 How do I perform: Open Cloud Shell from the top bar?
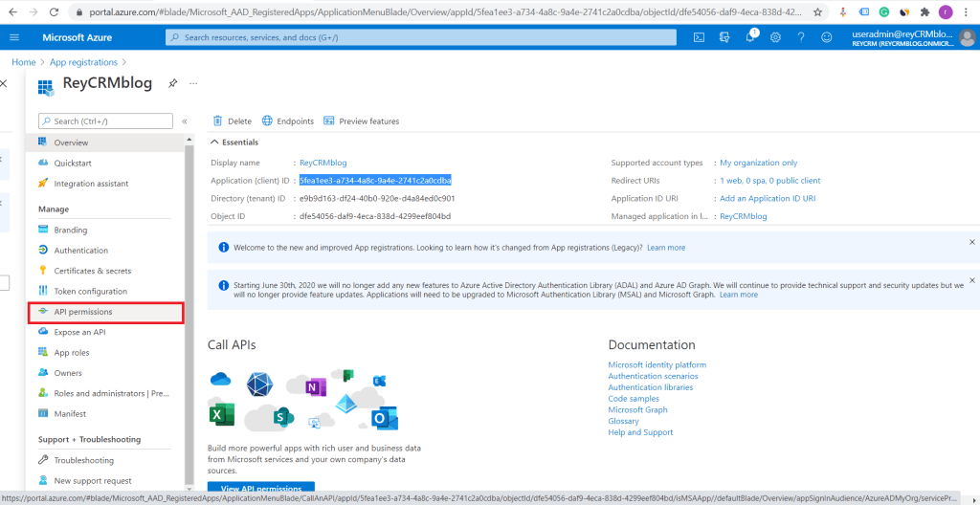pos(700,37)
